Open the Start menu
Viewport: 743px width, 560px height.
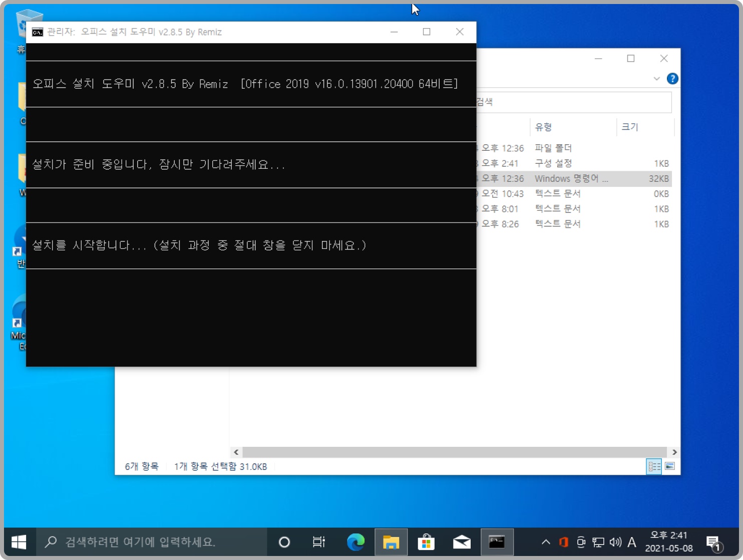[19, 542]
